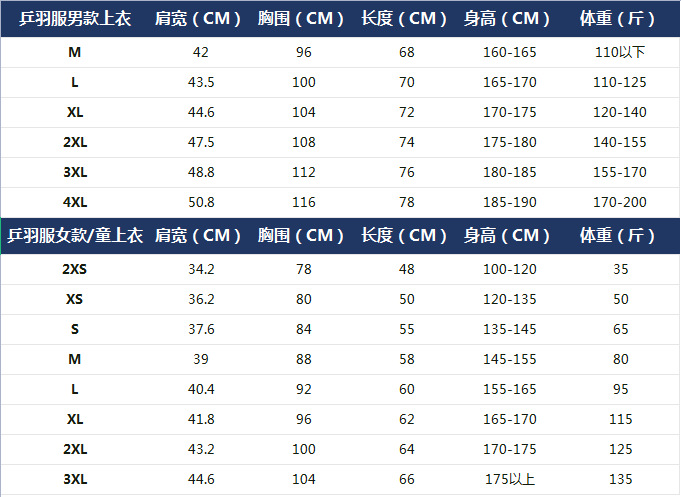Click the top 长度(CM) column header

click(x=404, y=19)
